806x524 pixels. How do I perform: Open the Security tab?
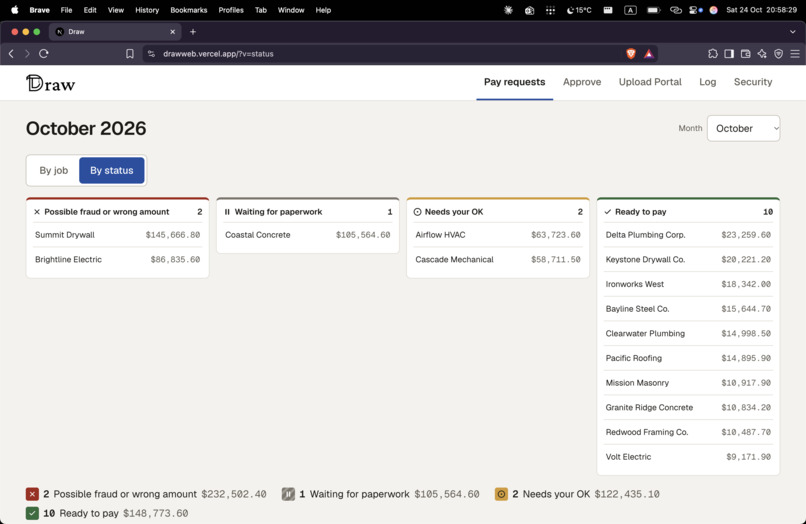click(753, 82)
